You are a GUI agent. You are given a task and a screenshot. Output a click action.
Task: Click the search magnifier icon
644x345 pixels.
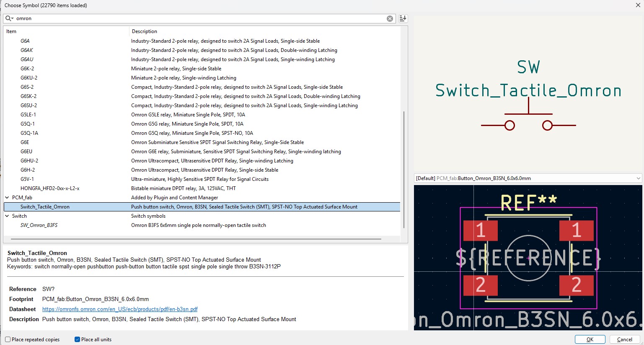pos(9,18)
